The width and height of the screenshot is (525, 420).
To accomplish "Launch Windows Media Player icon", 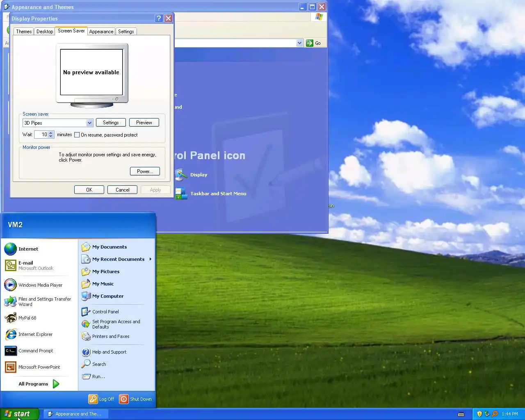I will point(10,285).
